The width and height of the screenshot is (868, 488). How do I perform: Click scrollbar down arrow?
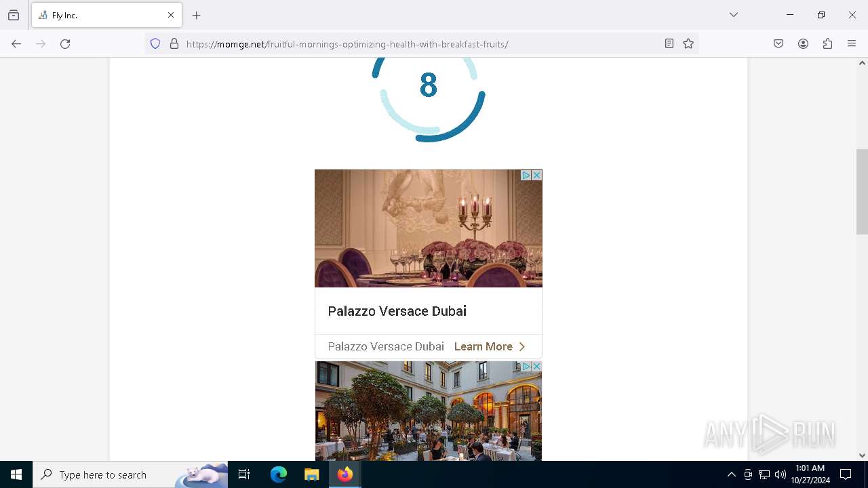862,455
